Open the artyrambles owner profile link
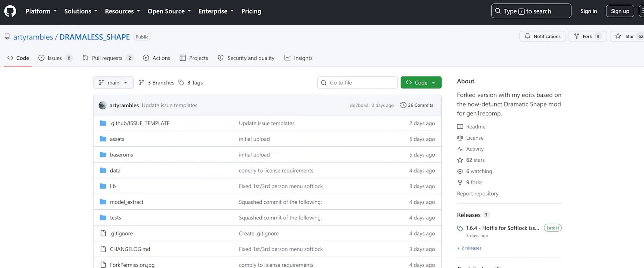Screen dimensions: 644x268 [x=33, y=37]
